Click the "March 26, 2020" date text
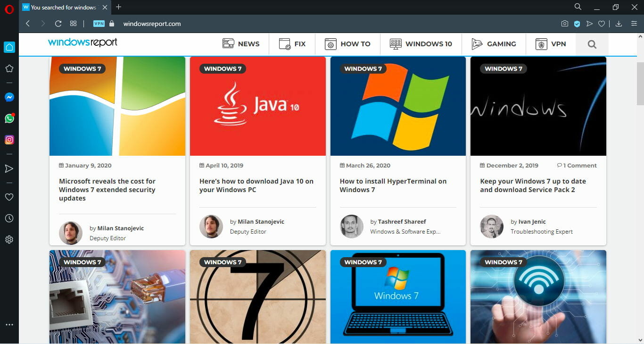Viewport: 644px width, 344px height. pyautogui.click(x=368, y=166)
